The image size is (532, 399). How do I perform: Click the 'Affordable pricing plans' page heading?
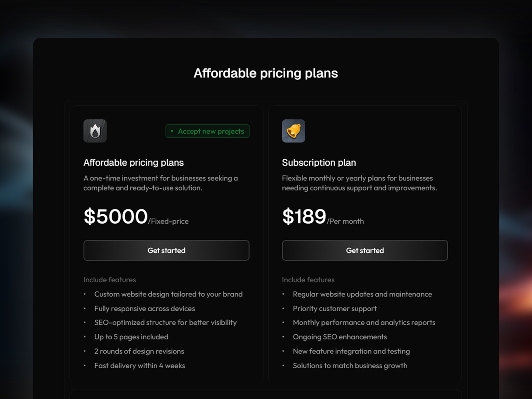click(266, 73)
